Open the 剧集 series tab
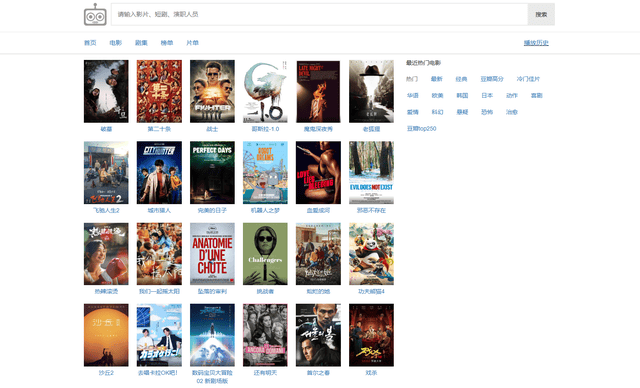 pos(141,43)
